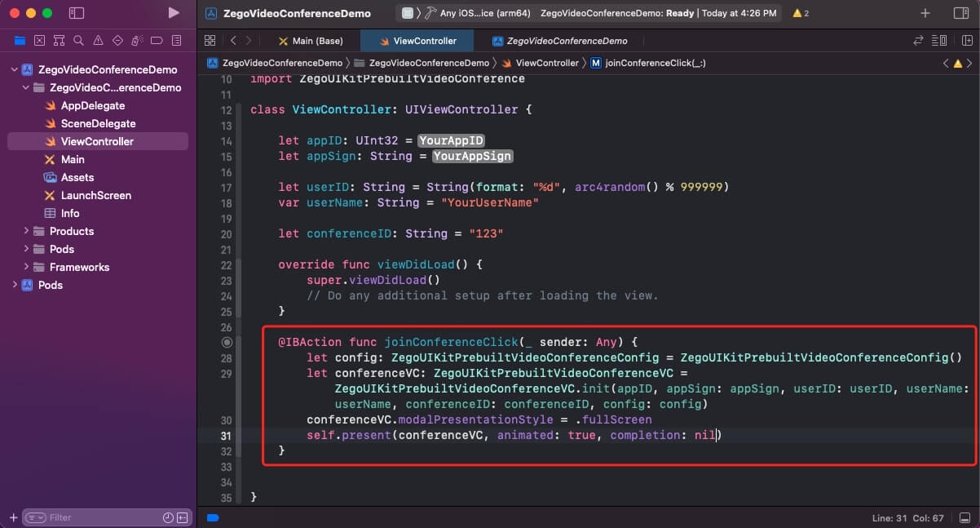Screen dimensions: 980x528
Task: Click the blue debug area tag
Action: coord(213,517)
